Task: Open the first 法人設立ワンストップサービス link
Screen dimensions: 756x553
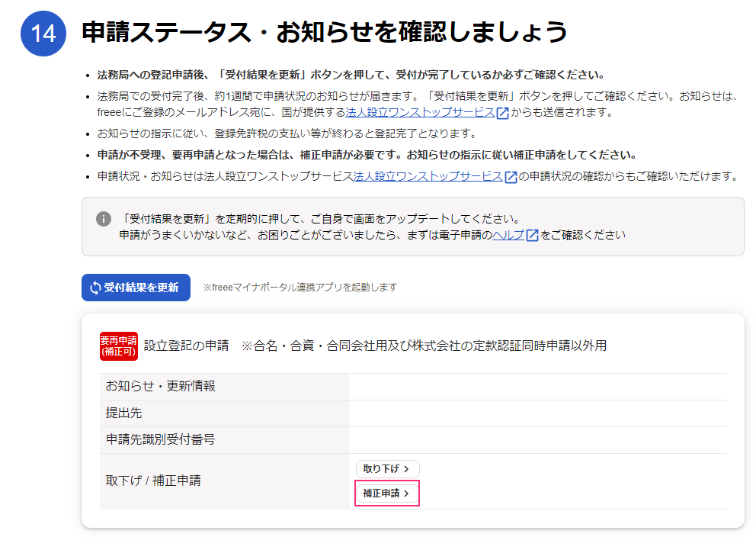Action: [x=421, y=112]
